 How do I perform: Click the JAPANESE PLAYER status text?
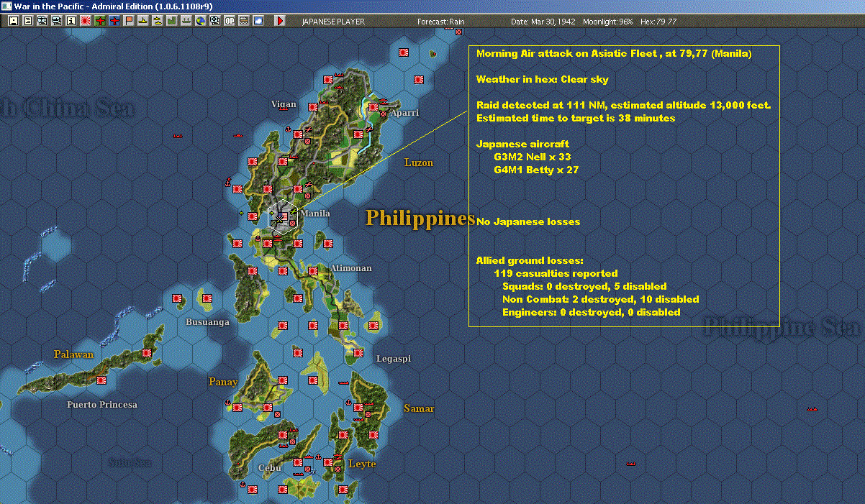(333, 22)
